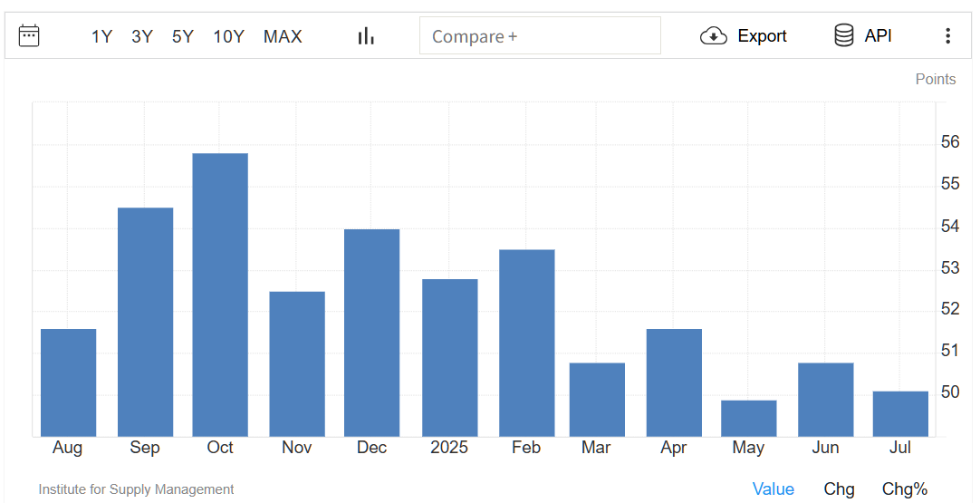Click the Nov x-axis label
The height and width of the screenshot is (503, 980).
click(x=296, y=448)
